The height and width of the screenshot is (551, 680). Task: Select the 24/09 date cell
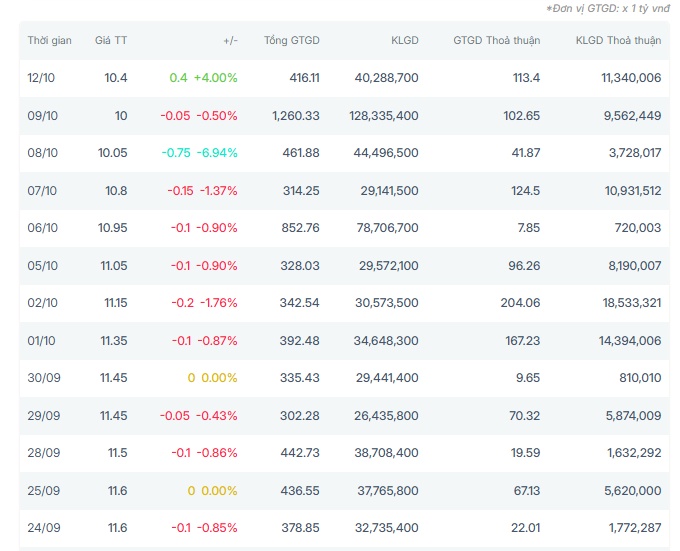pos(44,528)
